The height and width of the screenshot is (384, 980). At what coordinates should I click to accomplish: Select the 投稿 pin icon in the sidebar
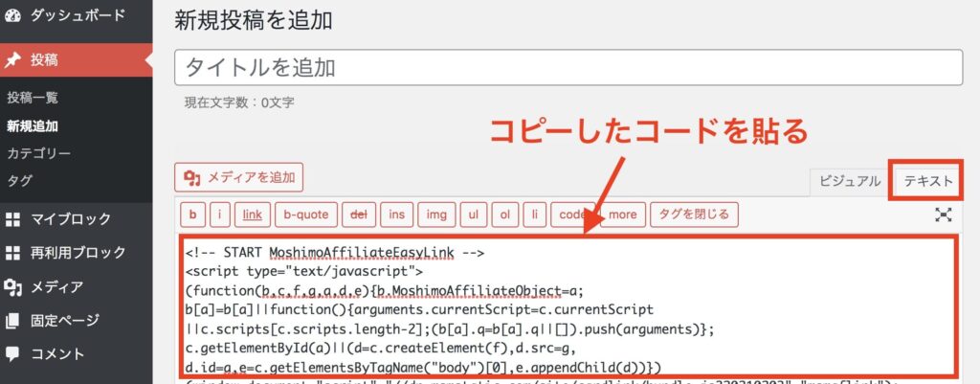(x=13, y=60)
